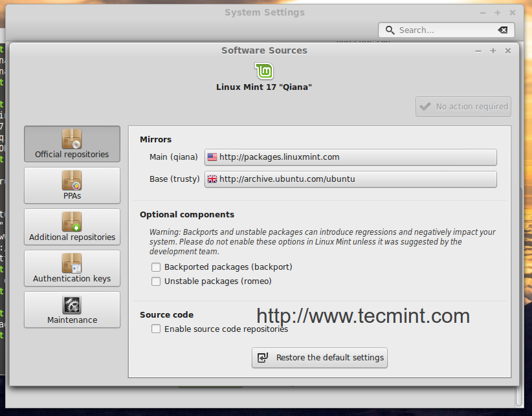Screen dimensions: 532x416
Task: Click the Mirrors heading
Action: 156,139
